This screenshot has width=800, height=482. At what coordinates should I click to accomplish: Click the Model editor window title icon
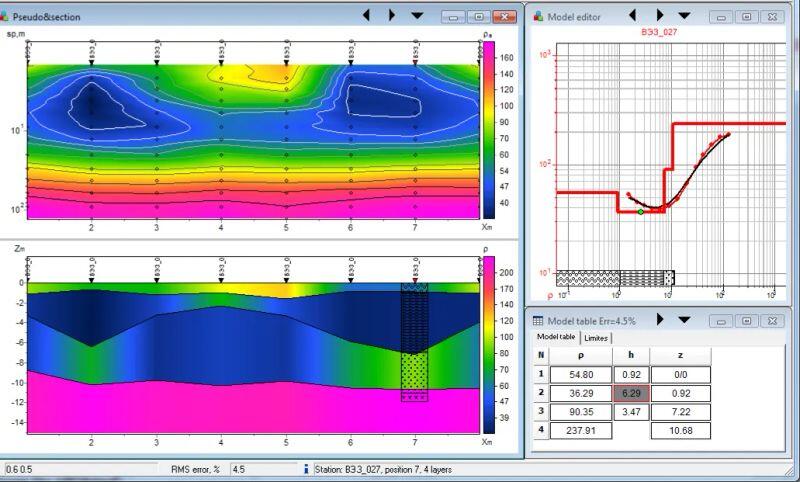point(538,17)
